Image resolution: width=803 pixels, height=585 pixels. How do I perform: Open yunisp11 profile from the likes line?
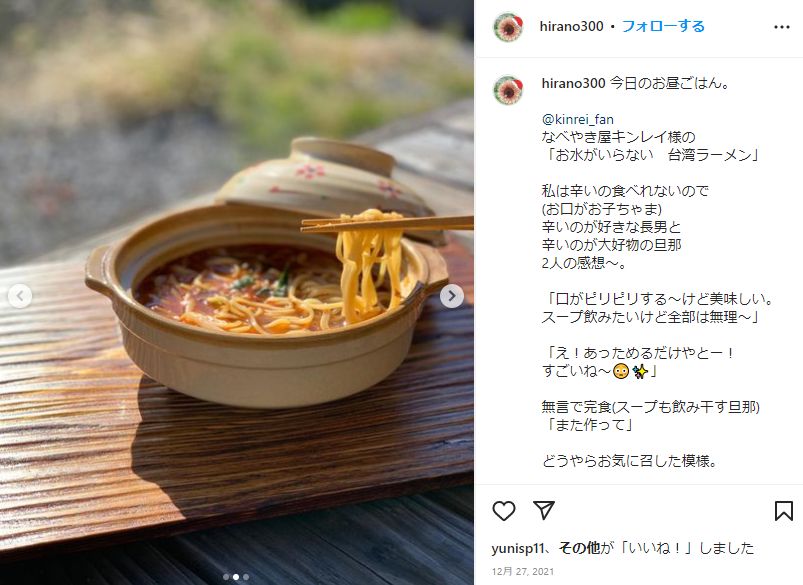517,548
